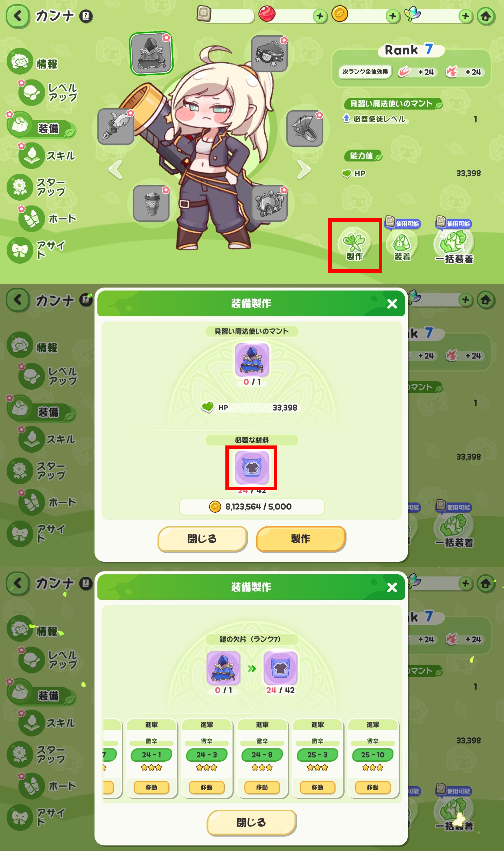
Task: Select the hooded cloak equipment slot
Action: tap(151, 54)
